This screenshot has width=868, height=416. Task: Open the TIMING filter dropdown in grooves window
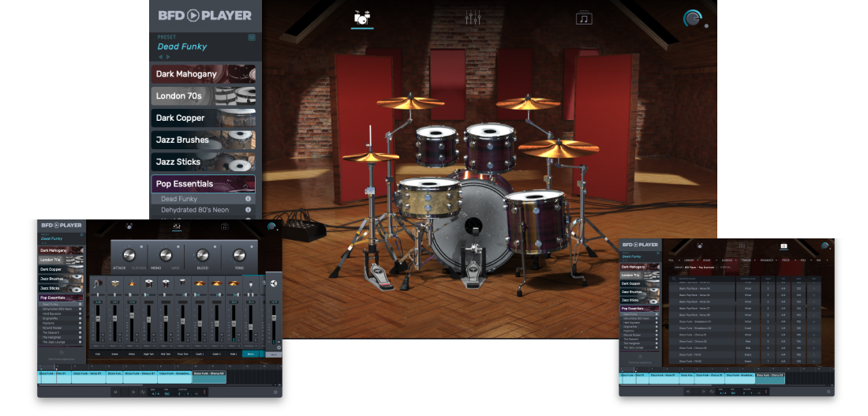click(x=750, y=260)
